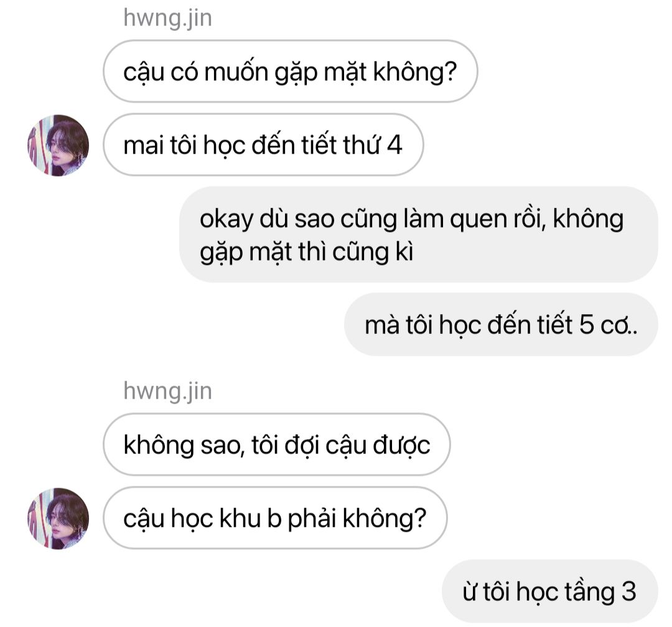The width and height of the screenshot is (672, 627).
Task: Select the sent message 'ừ tôi học tầng 3'
Action: [x=550, y=592]
